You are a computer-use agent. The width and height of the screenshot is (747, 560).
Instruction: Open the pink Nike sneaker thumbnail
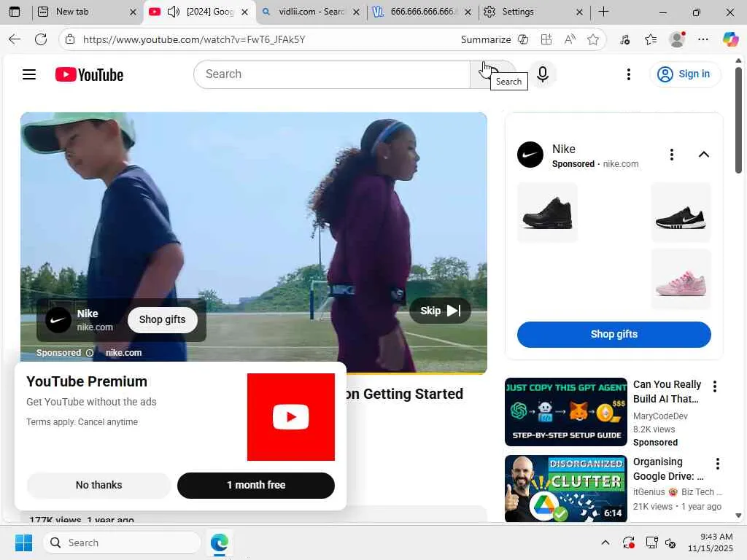[x=681, y=279]
